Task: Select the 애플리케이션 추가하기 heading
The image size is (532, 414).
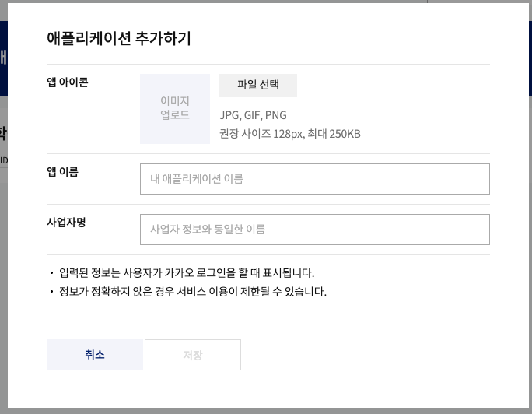Action: click(119, 38)
